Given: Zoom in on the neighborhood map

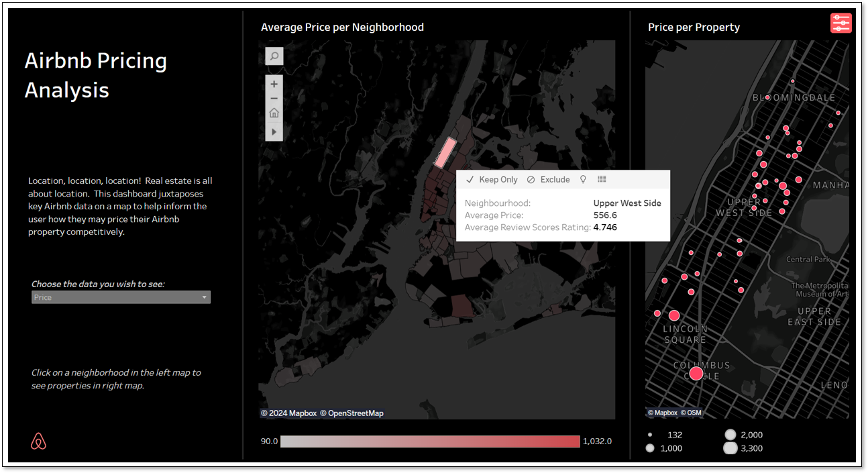Looking at the screenshot, I should pyautogui.click(x=274, y=85).
